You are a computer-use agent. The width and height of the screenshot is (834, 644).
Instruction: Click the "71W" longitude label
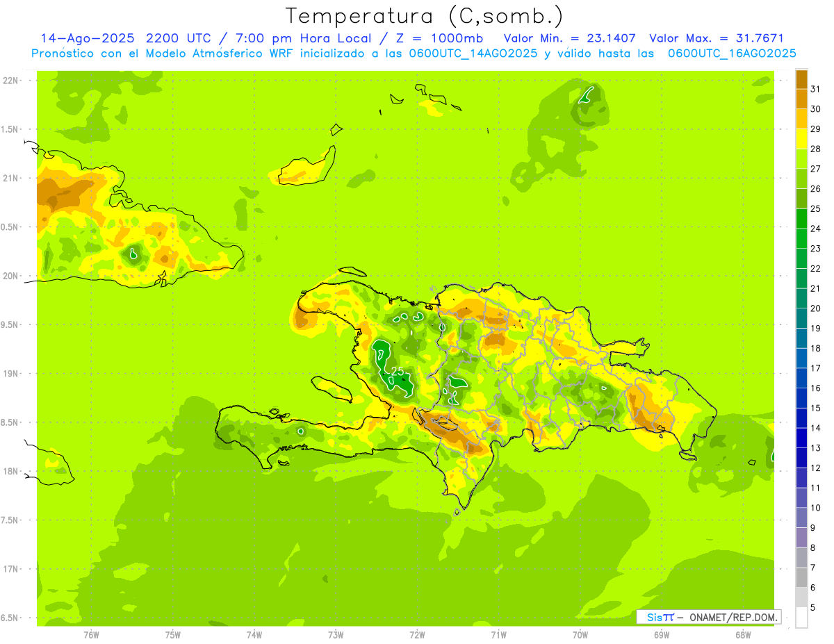[498, 635]
